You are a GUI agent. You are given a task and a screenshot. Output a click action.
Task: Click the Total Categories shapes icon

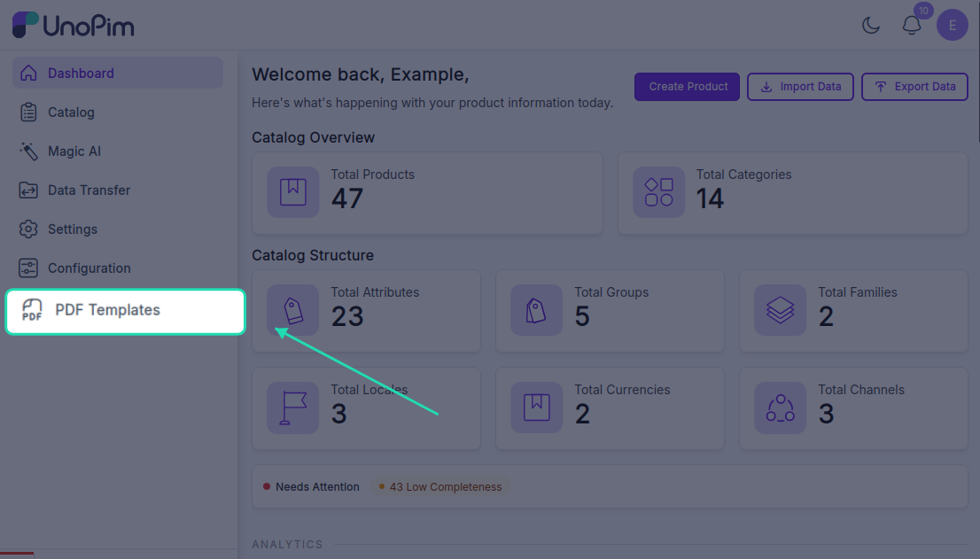coord(658,192)
